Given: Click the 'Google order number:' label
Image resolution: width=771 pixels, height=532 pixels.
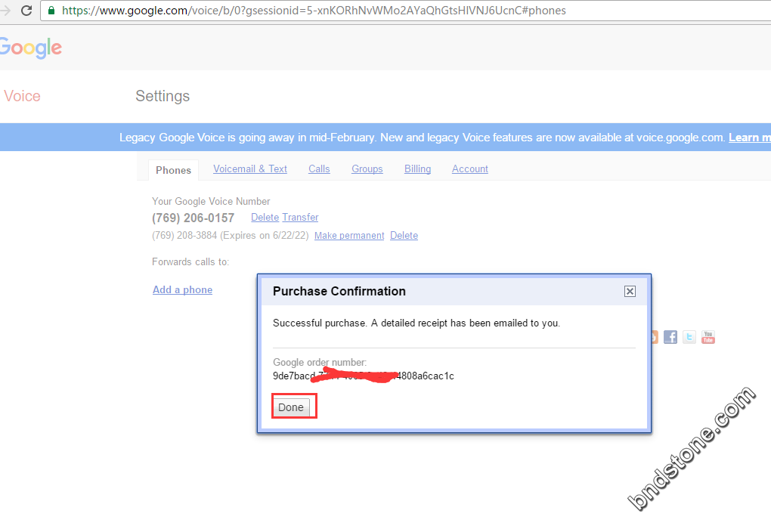Looking at the screenshot, I should [x=320, y=363].
